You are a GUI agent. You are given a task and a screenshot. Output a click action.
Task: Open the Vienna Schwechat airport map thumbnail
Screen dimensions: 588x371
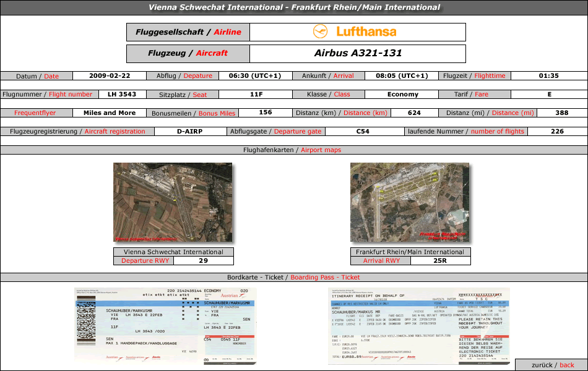pyautogui.click(x=173, y=202)
